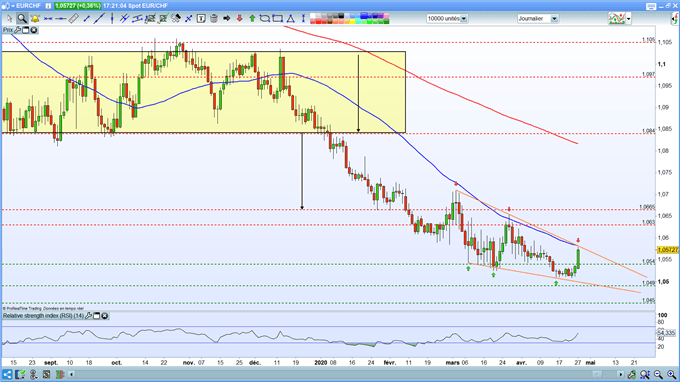Screen dimensions: 680x382
Task: Insert a red down arrow
Action: click(x=239, y=18)
